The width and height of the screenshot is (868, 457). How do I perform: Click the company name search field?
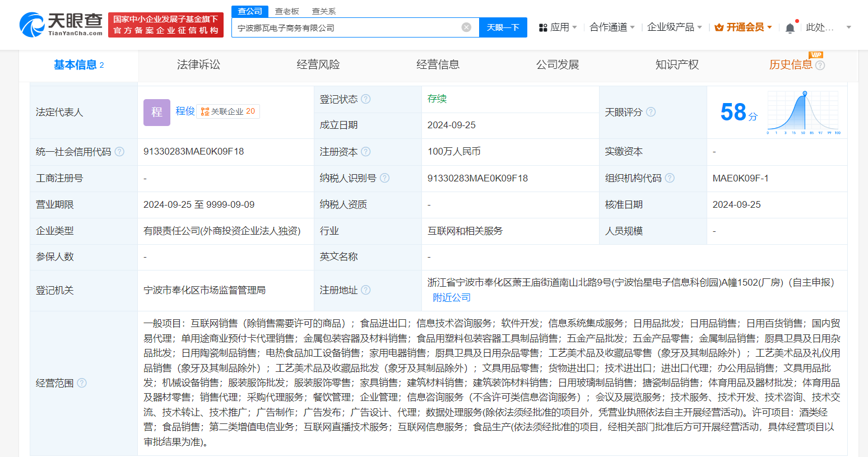(x=347, y=27)
